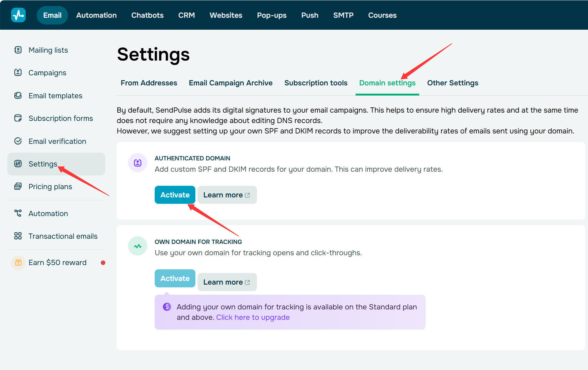588x370 pixels.
Task: Click the Email verification checkmark icon
Action: (18, 141)
